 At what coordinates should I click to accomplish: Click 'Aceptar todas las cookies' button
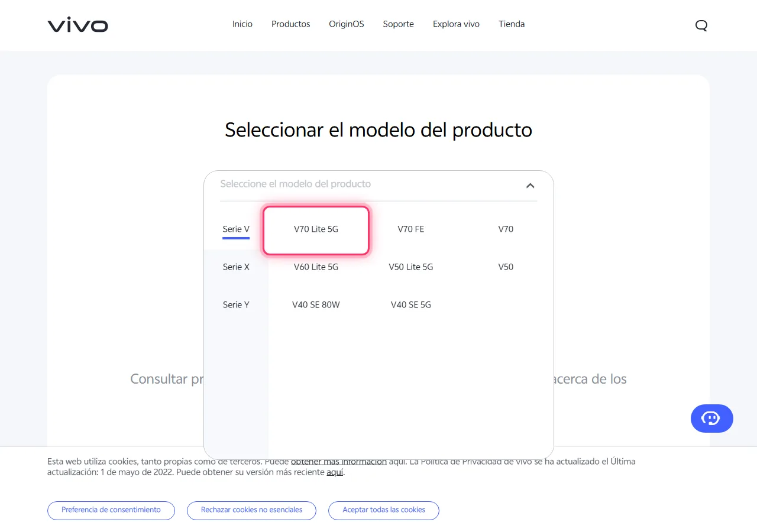[384, 510]
